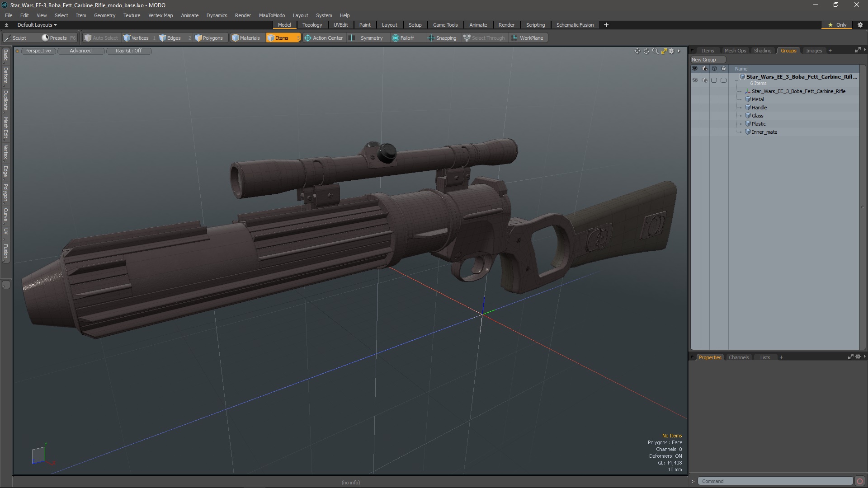Image resolution: width=868 pixels, height=488 pixels.
Task: Open the Lists tab
Action: [765, 357]
